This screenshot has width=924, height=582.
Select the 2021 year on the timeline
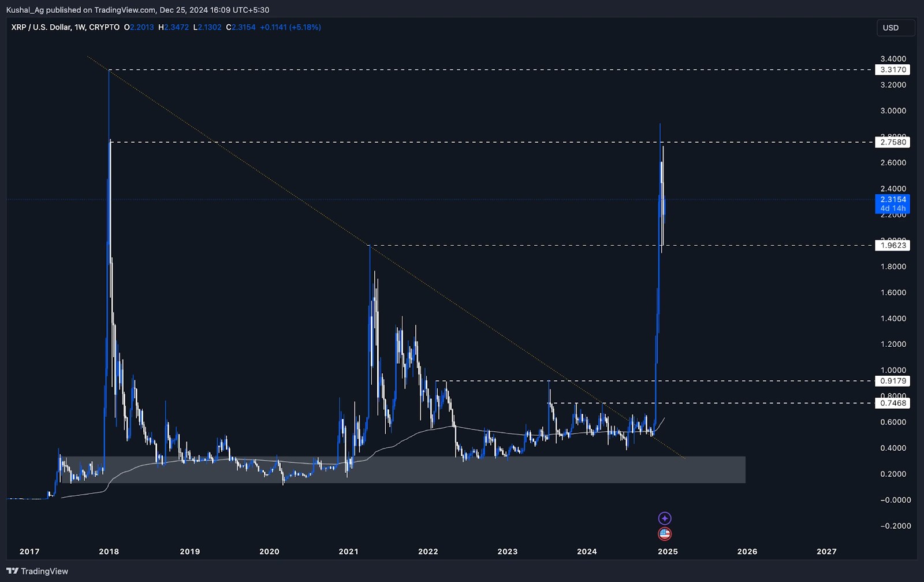348,552
